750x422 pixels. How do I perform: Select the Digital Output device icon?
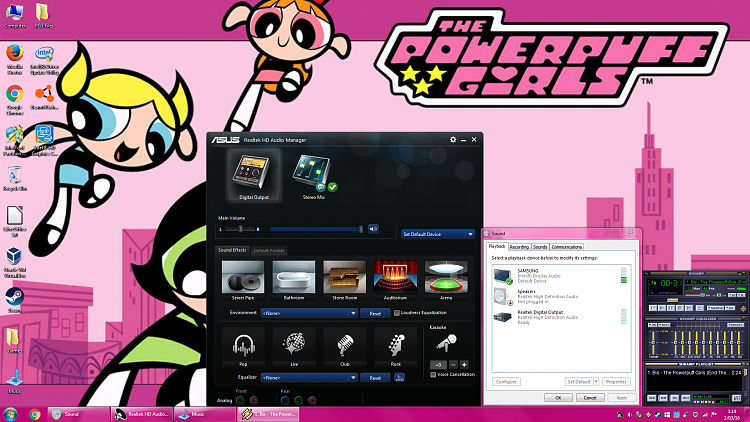254,176
